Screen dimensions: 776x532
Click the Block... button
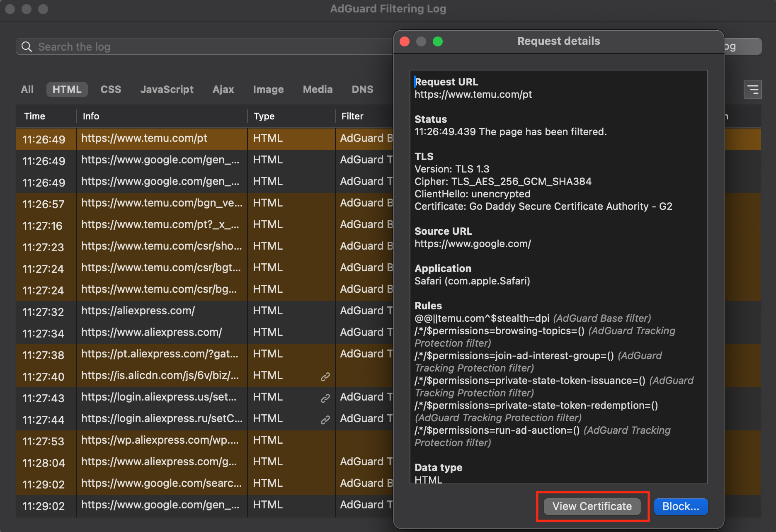point(681,506)
